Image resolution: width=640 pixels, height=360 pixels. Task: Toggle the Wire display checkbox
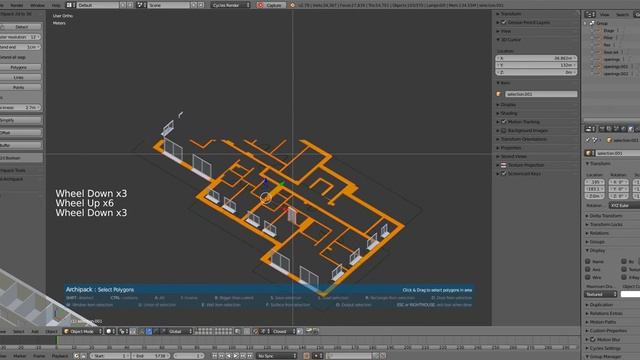pos(588,277)
